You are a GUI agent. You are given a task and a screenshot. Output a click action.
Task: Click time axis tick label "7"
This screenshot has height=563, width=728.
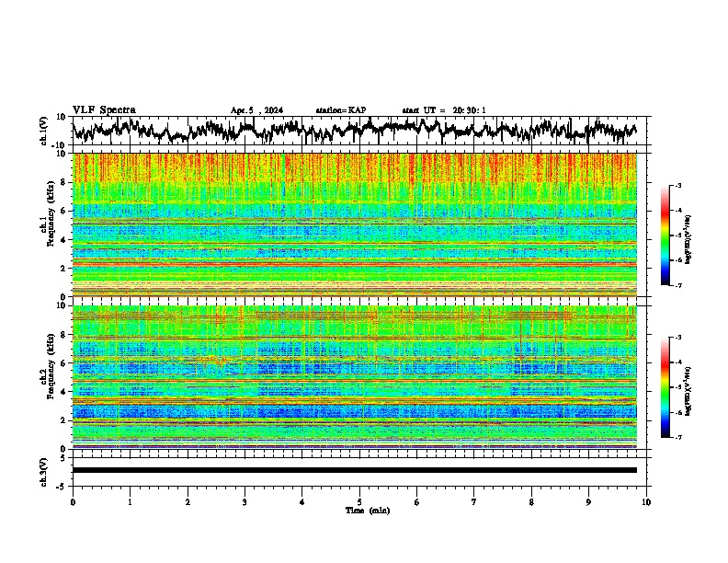pyautogui.click(x=474, y=502)
